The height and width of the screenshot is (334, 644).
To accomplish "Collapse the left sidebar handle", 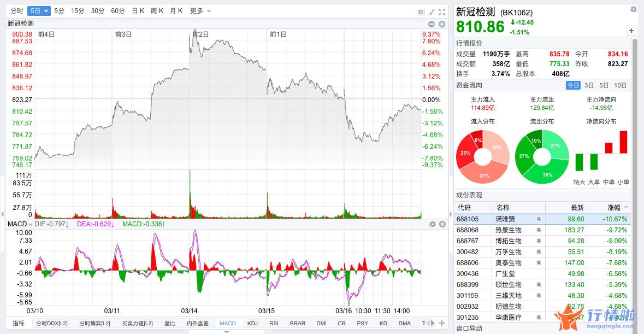I will 3,214.
